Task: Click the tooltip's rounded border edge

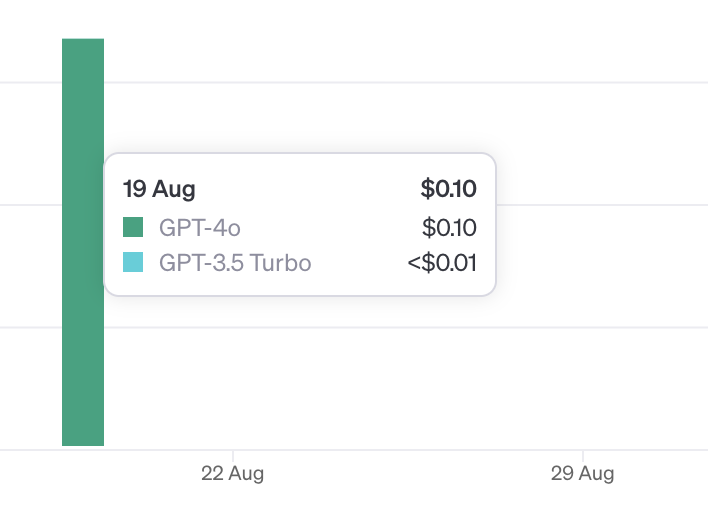Action: click(300, 153)
